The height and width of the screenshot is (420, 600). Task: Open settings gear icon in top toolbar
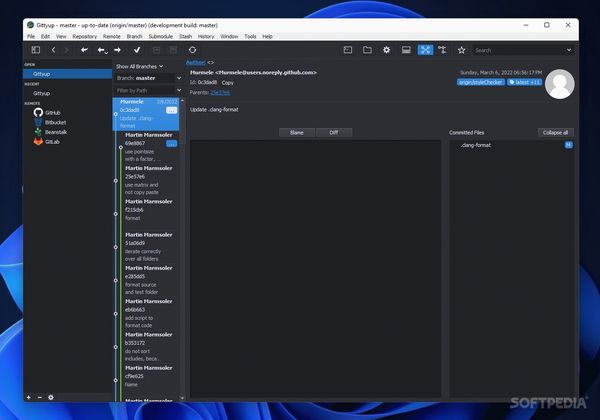386,49
